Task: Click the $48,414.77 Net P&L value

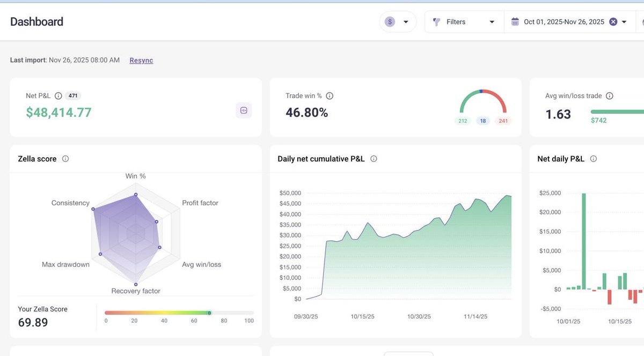Action: click(59, 113)
